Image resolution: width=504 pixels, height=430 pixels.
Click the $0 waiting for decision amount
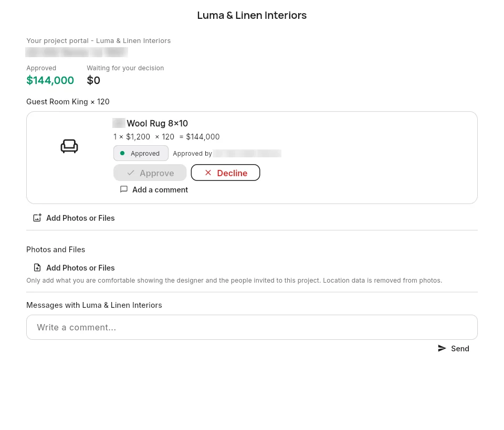click(x=93, y=80)
